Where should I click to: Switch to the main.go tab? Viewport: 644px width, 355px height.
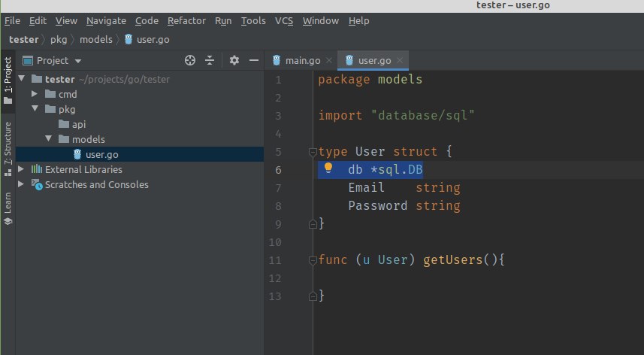[x=299, y=60]
